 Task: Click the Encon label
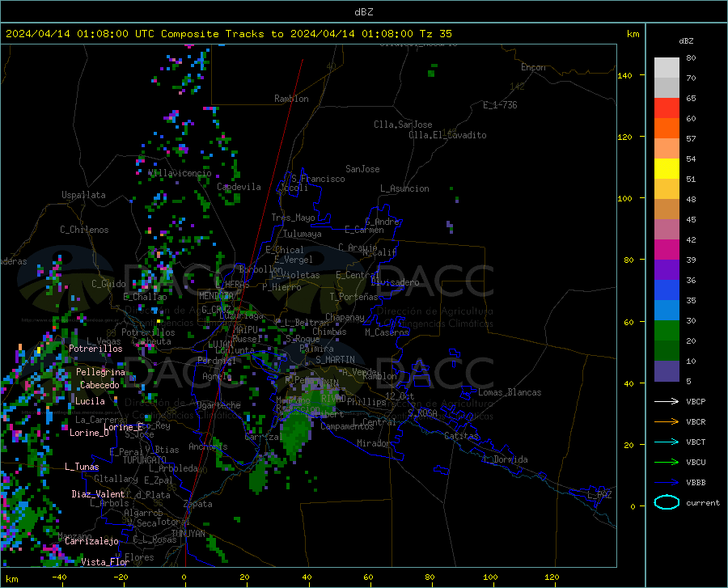[533, 67]
